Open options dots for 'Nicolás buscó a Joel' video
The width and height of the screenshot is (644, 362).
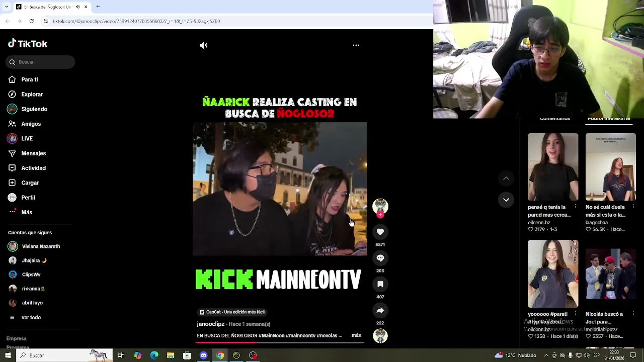tap(633, 314)
